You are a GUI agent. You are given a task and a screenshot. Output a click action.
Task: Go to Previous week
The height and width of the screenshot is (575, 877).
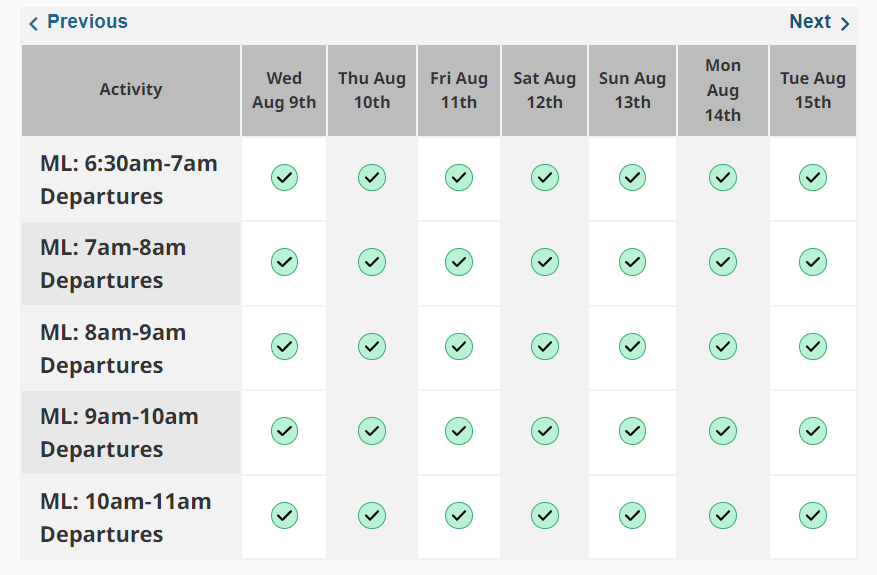[78, 22]
